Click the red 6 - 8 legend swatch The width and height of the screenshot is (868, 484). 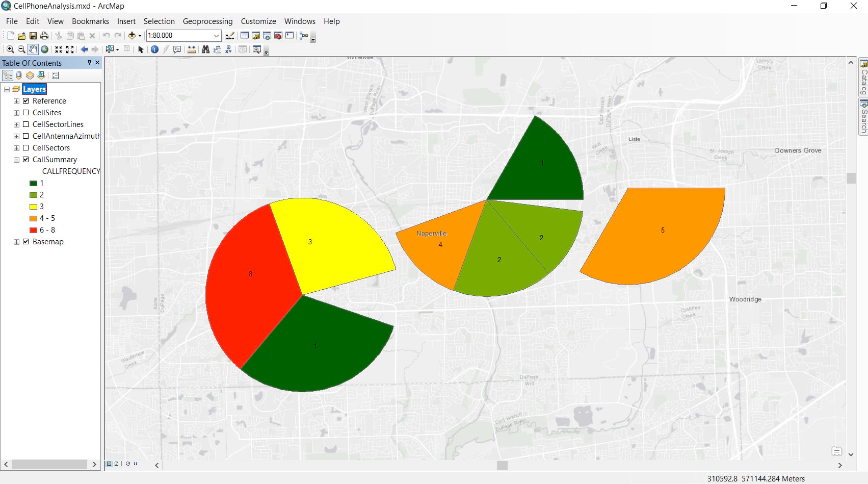[33, 230]
